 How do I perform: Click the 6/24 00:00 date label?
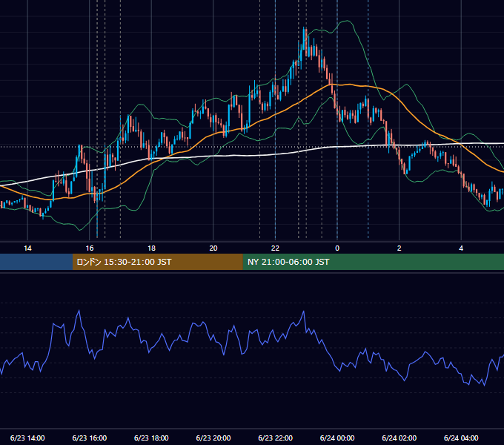click(x=337, y=438)
